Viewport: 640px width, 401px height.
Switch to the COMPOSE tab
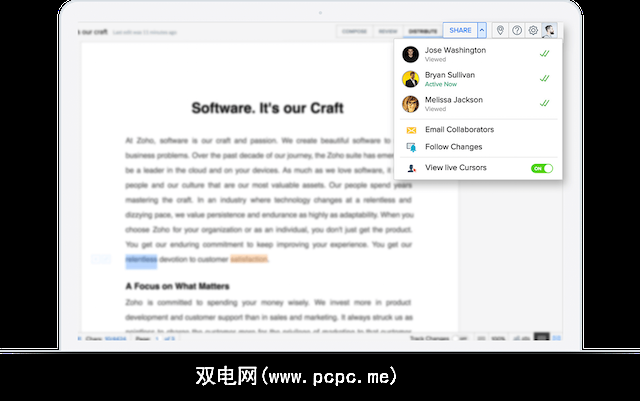tap(354, 31)
